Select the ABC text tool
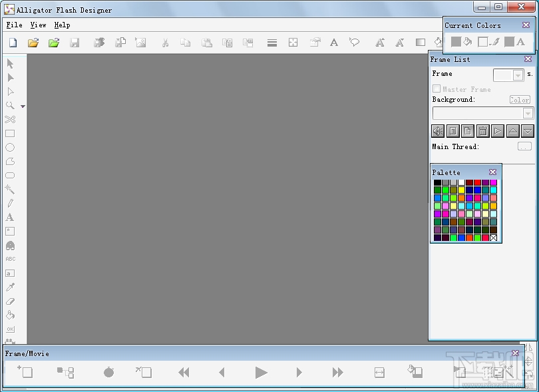The image size is (539, 392). (x=10, y=259)
